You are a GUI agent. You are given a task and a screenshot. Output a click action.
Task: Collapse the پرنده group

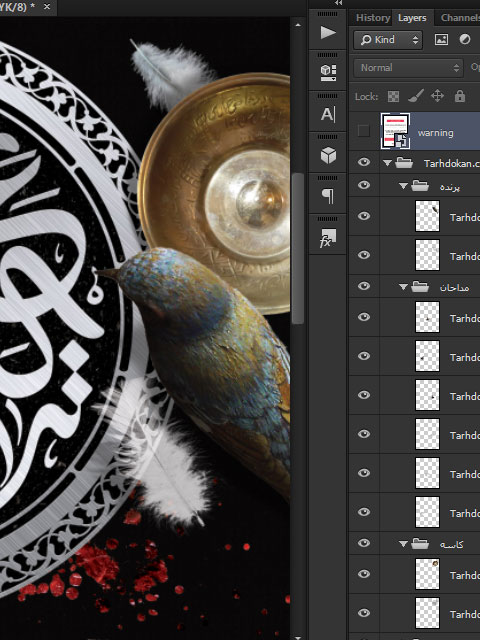[403, 186]
